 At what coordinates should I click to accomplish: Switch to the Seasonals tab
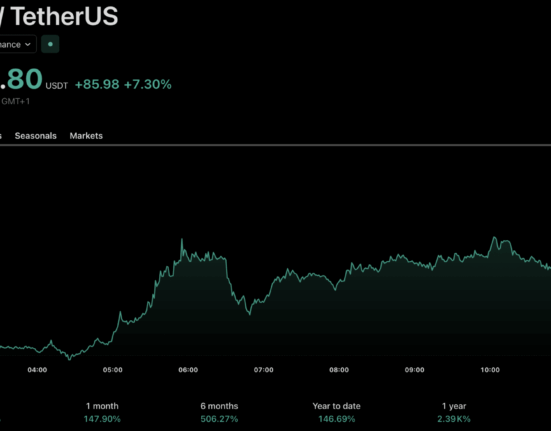pos(35,136)
